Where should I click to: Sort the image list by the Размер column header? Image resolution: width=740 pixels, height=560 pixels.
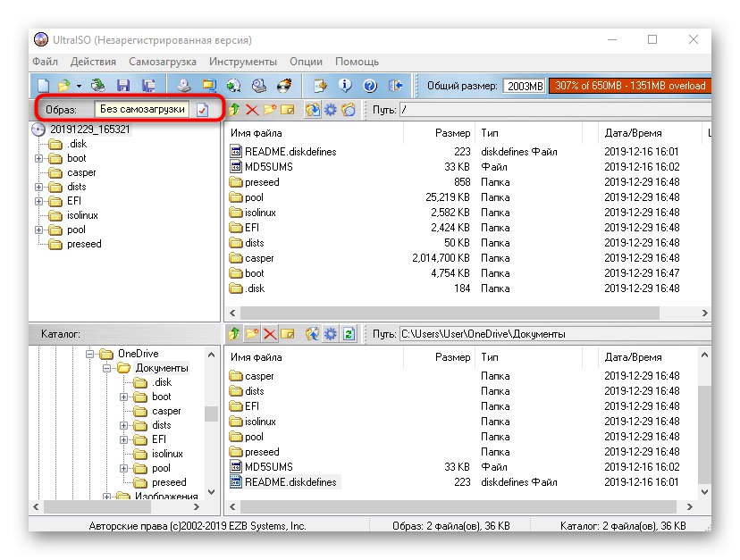(440, 133)
